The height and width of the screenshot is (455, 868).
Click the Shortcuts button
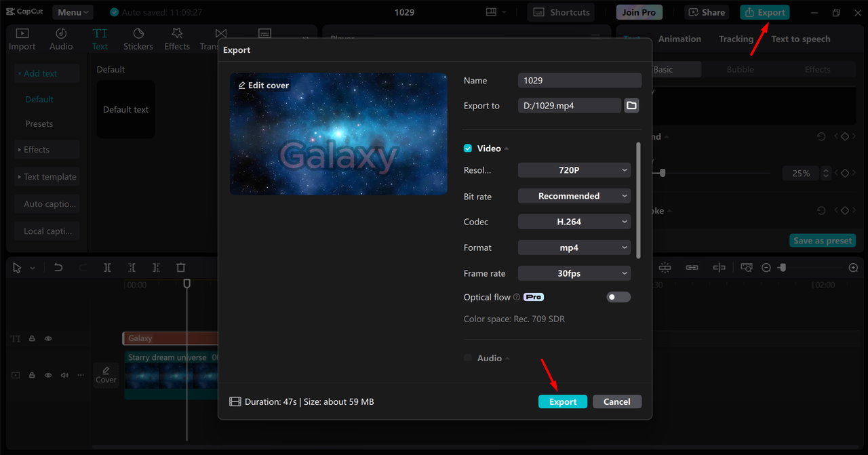pyautogui.click(x=561, y=12)
